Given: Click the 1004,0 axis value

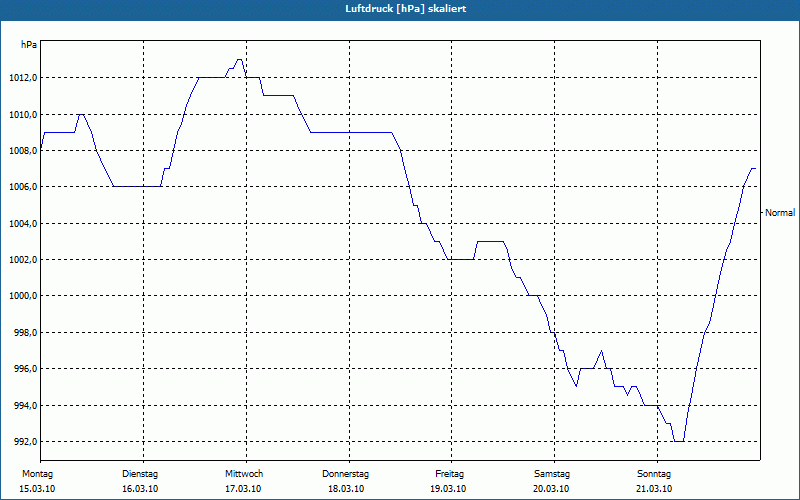Looking at the screenshot, I should (x=24, y=223).
